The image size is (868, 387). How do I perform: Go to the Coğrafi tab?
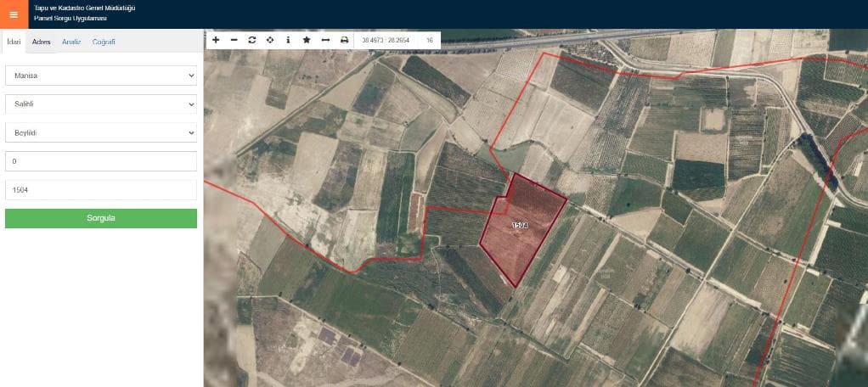pyautogui.click(x=104, y=42)
